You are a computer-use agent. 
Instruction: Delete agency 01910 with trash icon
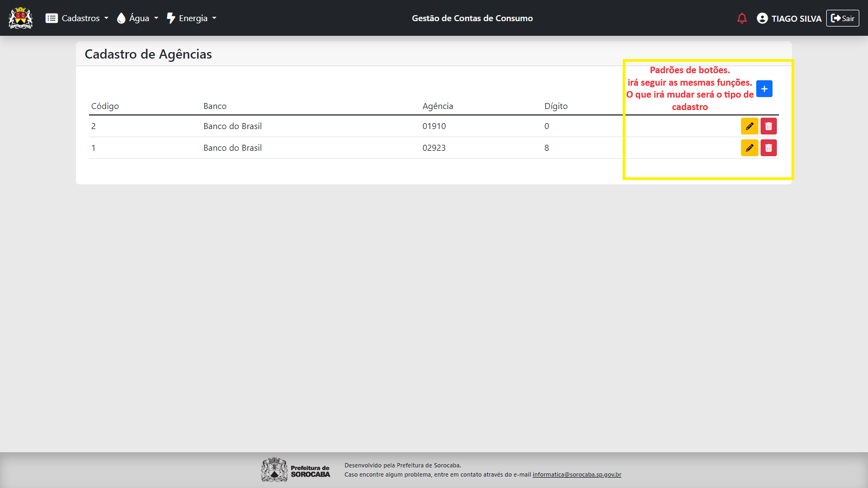point(768,126)
